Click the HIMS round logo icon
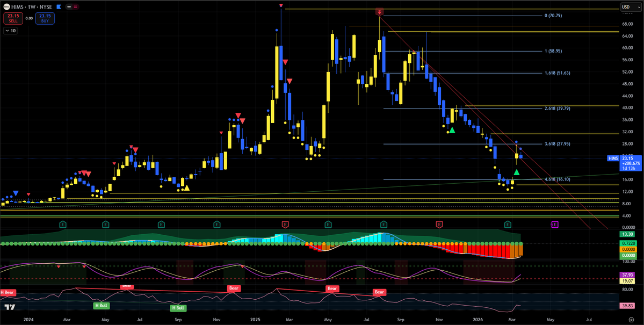Image resolution: width=644 pixels, height=325 pixels. 6,7
